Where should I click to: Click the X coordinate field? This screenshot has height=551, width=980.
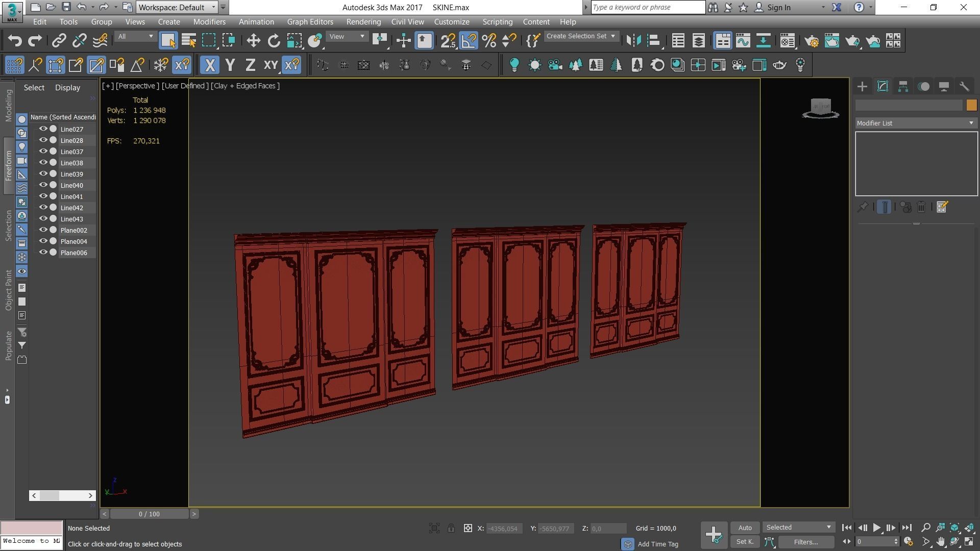[503, 529]
